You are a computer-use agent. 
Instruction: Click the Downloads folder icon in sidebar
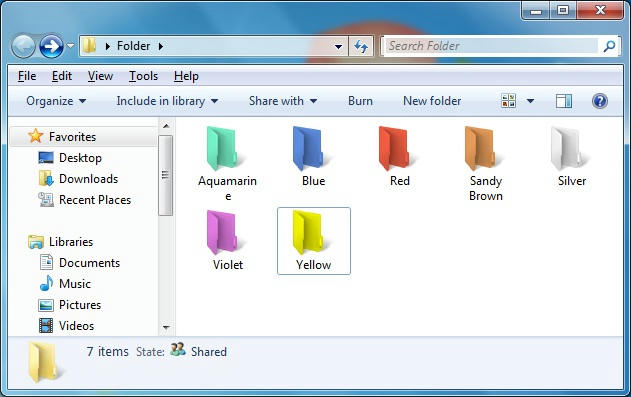(x=46, y=178)
